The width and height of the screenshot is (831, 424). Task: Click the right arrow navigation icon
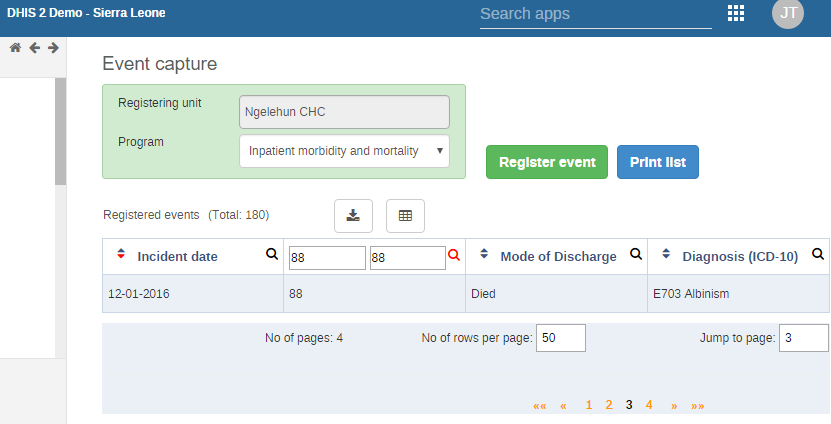click(53, 48)
